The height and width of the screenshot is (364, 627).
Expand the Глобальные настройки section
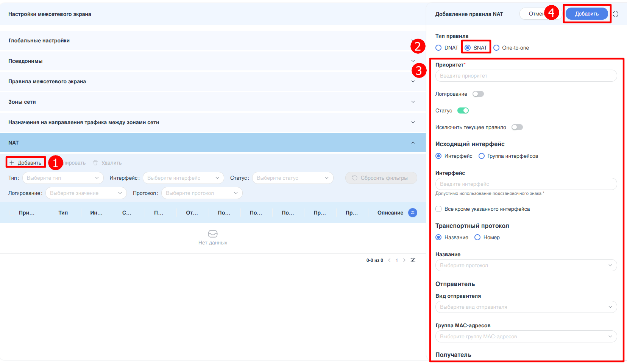pos(212,40)
